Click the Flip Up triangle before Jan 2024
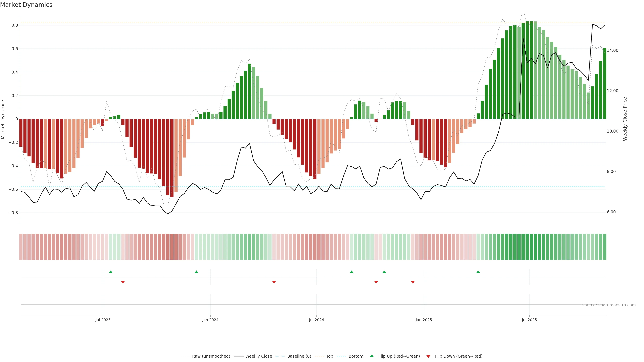The height and width of the screenshot is (362, 644). click(197, 272)
